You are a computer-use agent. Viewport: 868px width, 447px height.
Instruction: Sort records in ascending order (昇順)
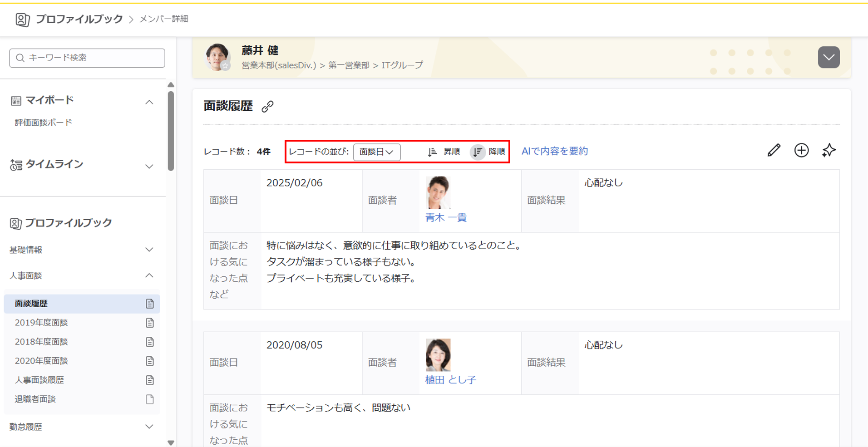click(x=444, y=152)
